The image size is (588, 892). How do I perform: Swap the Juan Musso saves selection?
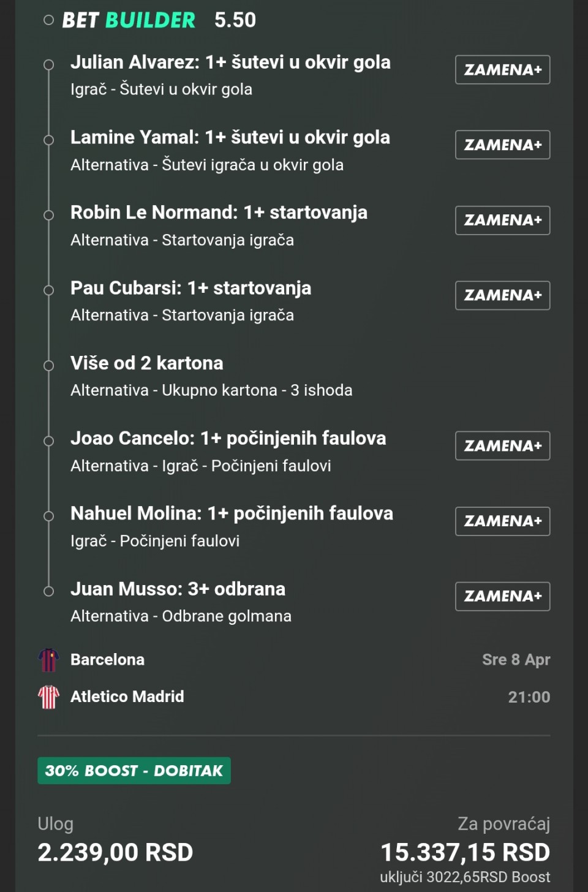coord(502,596)
